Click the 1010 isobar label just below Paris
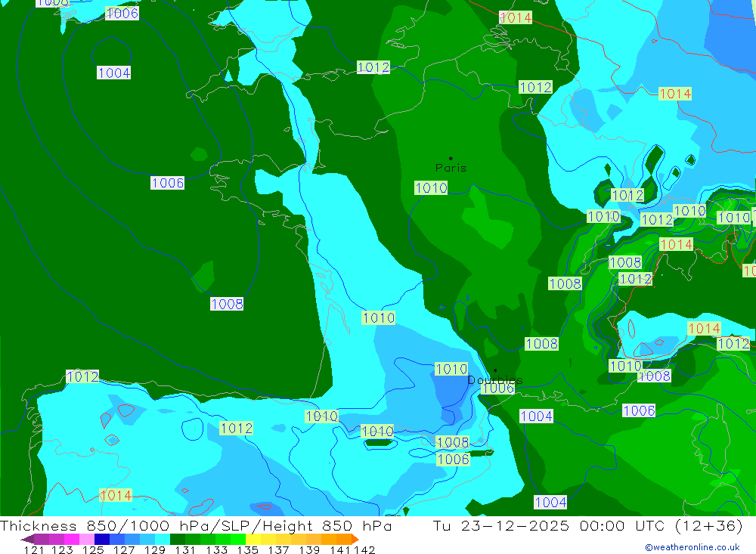 [x=431, y=188]
